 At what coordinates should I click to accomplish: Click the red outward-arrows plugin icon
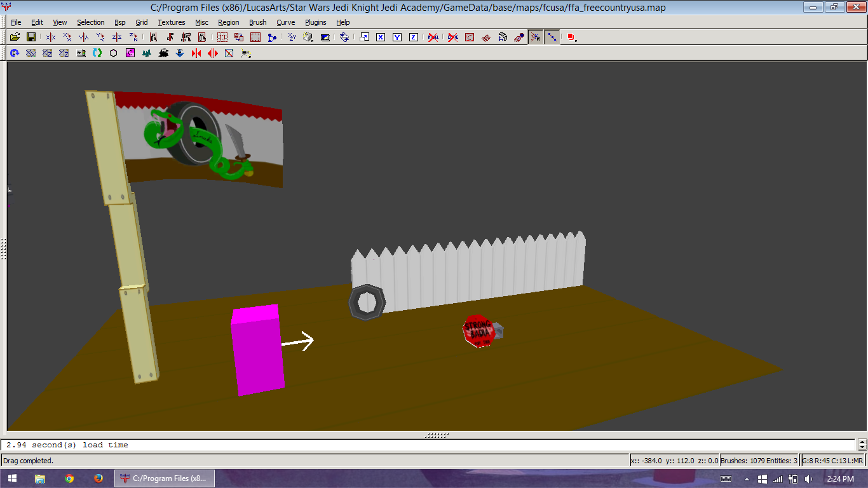coord(213,53)
